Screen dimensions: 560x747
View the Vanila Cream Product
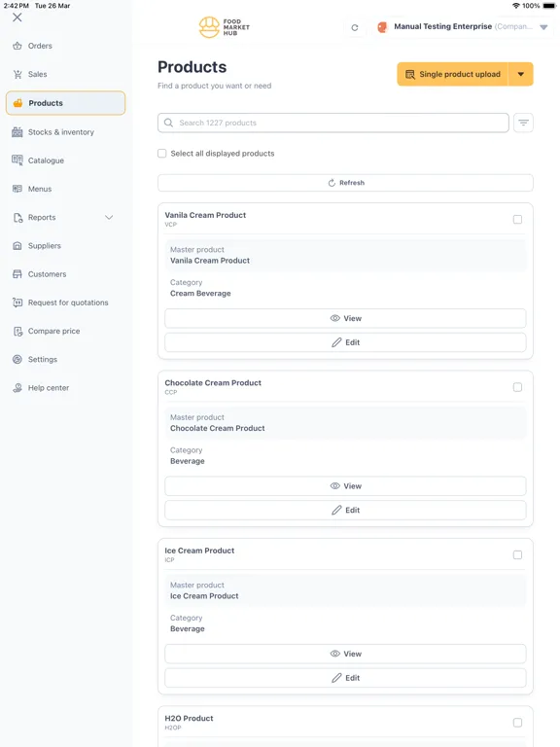pyautogui.click(x=345, y=318)
